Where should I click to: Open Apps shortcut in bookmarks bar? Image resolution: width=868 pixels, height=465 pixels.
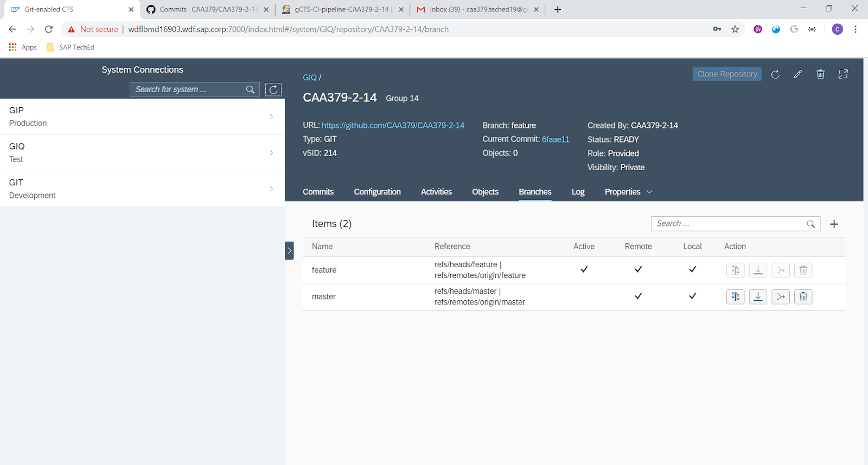(23, 47)
